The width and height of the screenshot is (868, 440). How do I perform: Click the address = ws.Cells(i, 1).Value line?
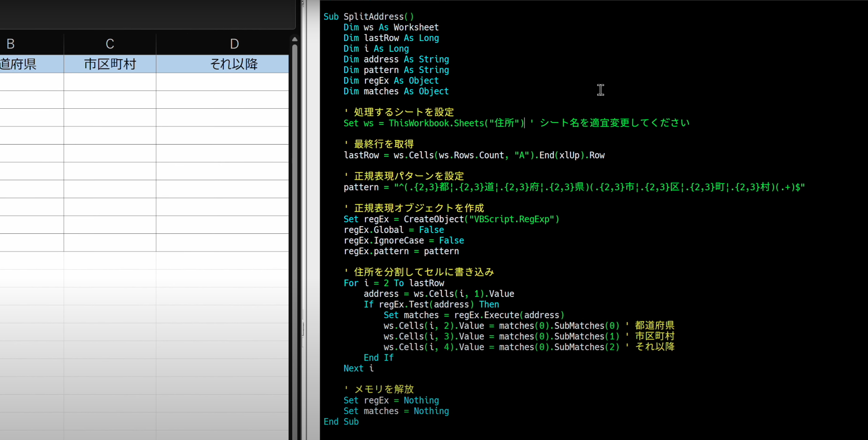[439, 294]
